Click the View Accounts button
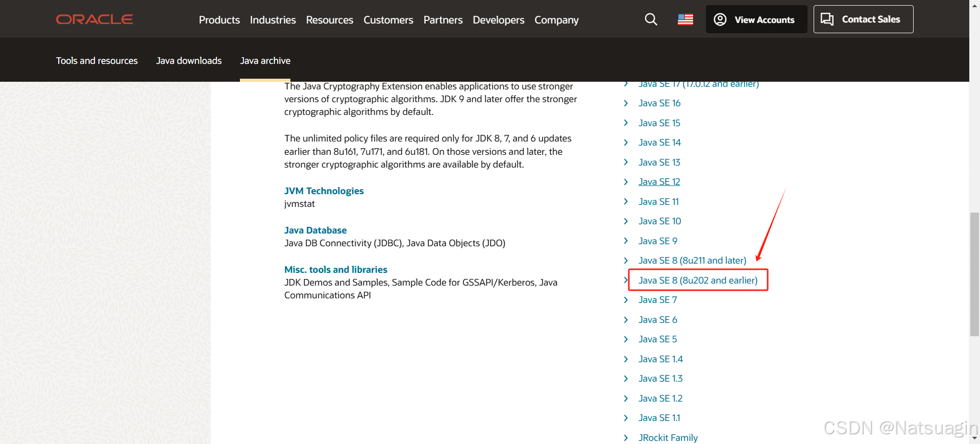The height and width of the screenshot is (444, 980). pyautogui.click(x=756, y=19)
